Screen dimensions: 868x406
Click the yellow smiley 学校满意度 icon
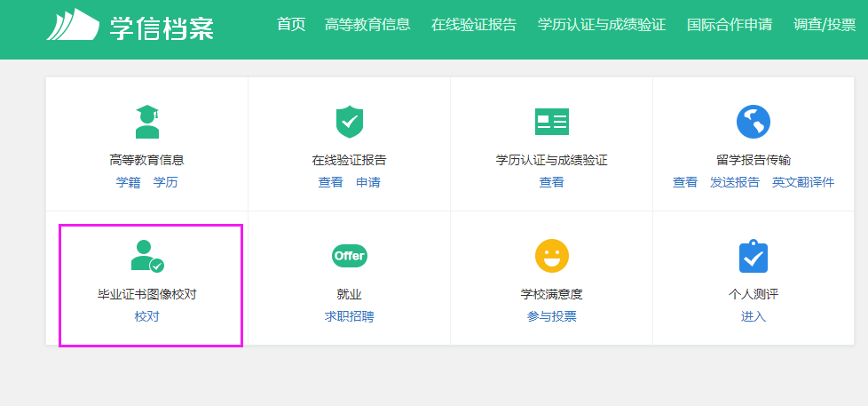(551, 256)
